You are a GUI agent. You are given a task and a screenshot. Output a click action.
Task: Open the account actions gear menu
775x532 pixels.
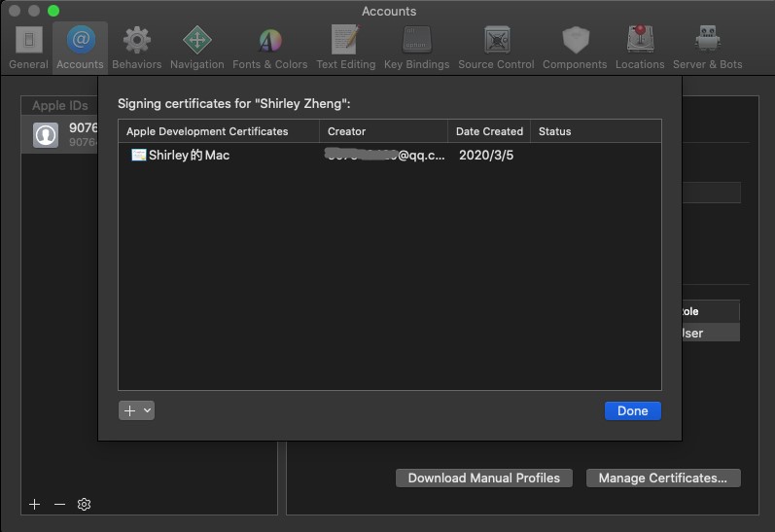[x=84, y=505]
